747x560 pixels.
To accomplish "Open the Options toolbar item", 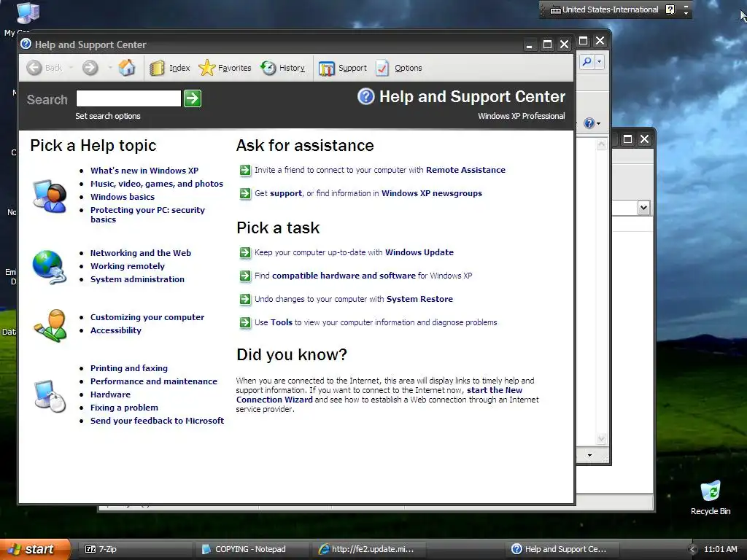I will coord(399,68).
